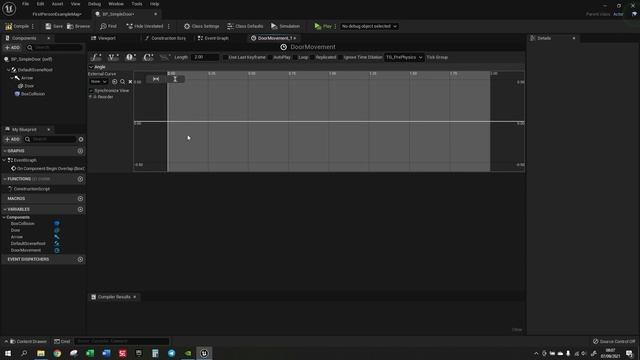Screen dimensions: 640x360
Task: Toggle BoxCollision variable visibility eye
Action: pos(57,223)
